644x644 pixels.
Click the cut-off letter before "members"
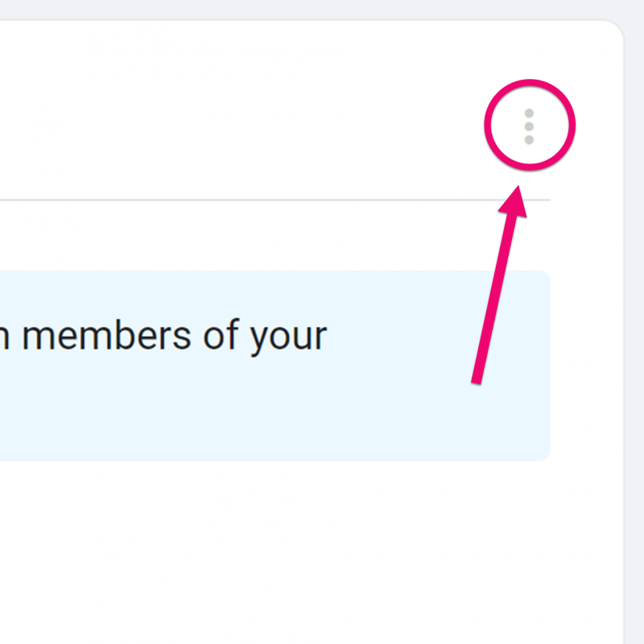(4, 338)
